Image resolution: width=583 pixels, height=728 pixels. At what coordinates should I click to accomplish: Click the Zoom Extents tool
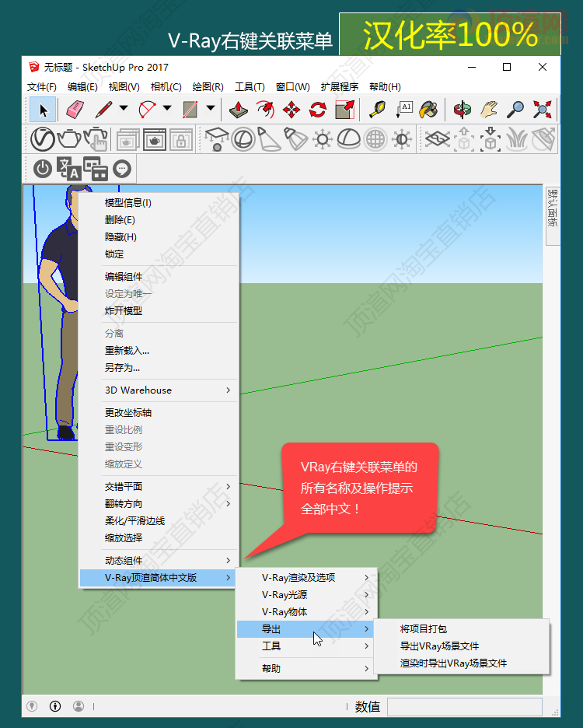[542, 110]
